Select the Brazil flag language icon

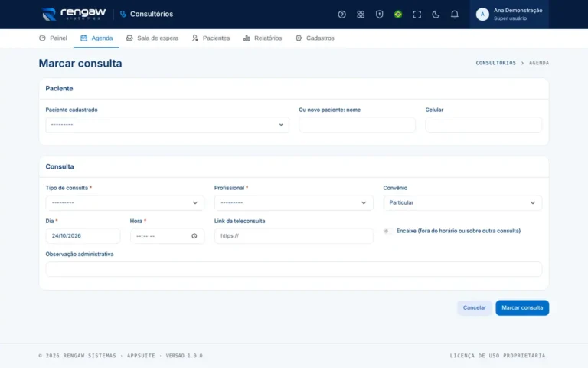pyautogui.click(x=398, y=15)
